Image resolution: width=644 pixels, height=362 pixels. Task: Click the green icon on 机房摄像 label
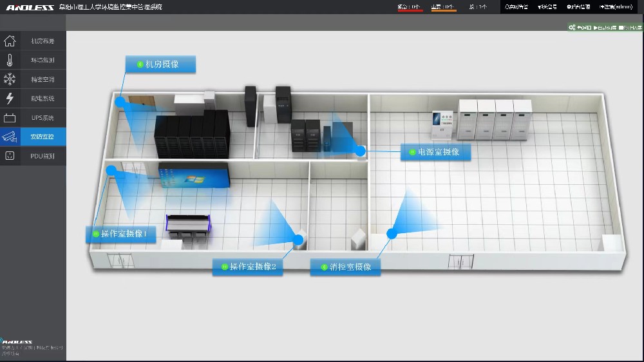coord(140,64)
